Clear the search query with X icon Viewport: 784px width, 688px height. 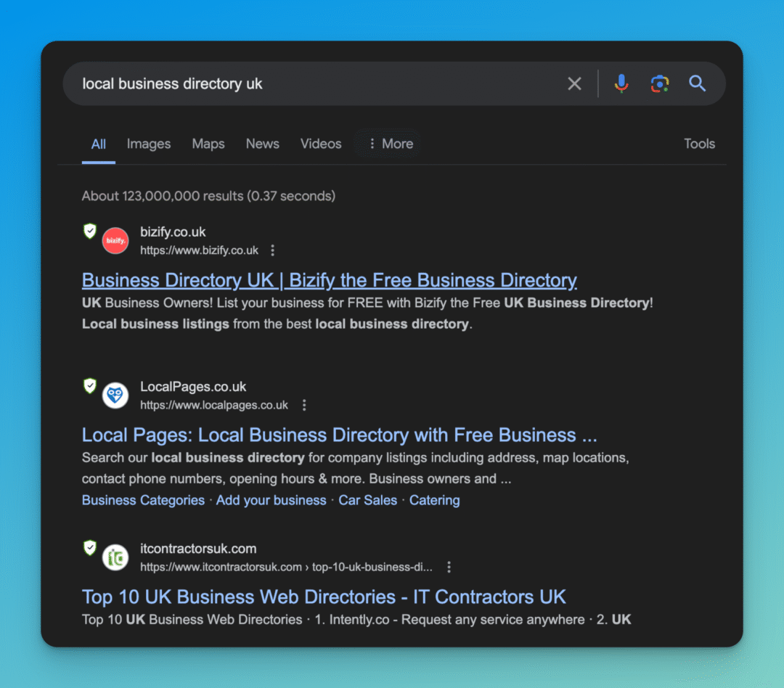click(x=574, y=83)
